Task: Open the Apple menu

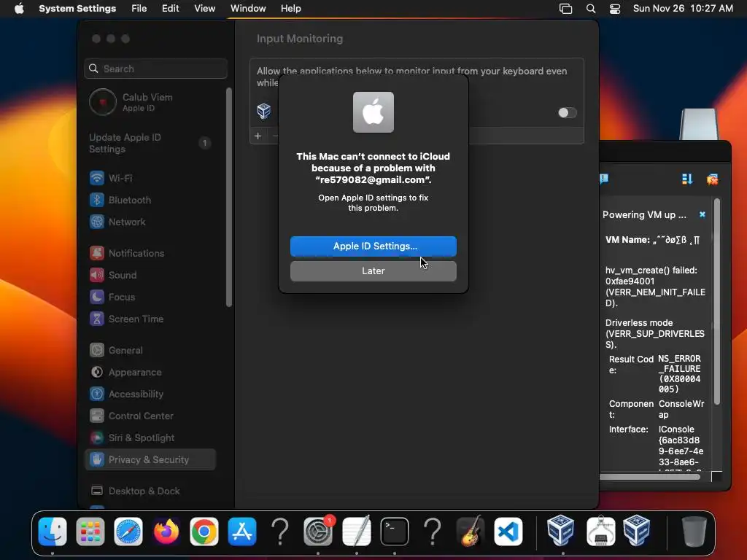Action: point(19,9)
